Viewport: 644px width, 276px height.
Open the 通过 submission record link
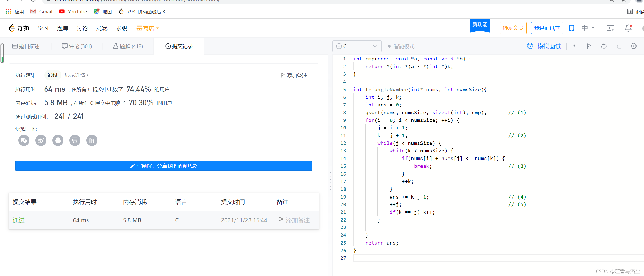[19, 220]
